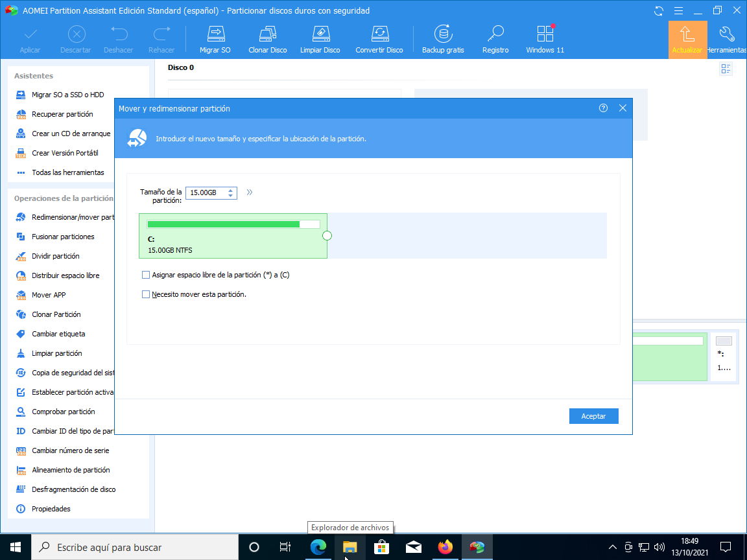Screen dimensions: 747x560
Task: Close the Mover y redimensionar dialog
Action: 622,108
